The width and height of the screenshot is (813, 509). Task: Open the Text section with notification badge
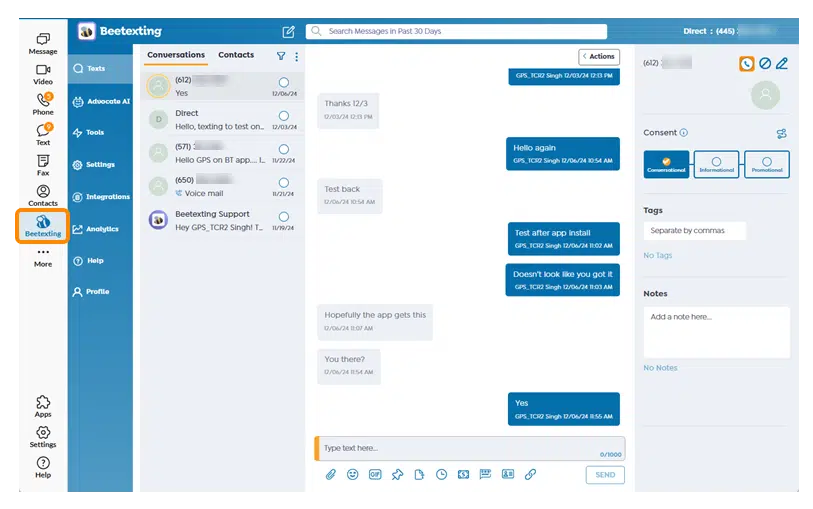43,135
